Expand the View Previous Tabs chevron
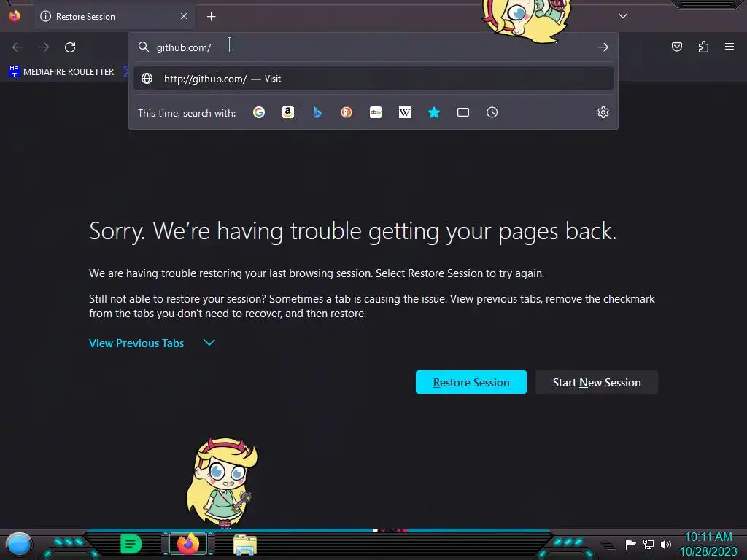This screenshot has width=747, height=560. [209, 343]
